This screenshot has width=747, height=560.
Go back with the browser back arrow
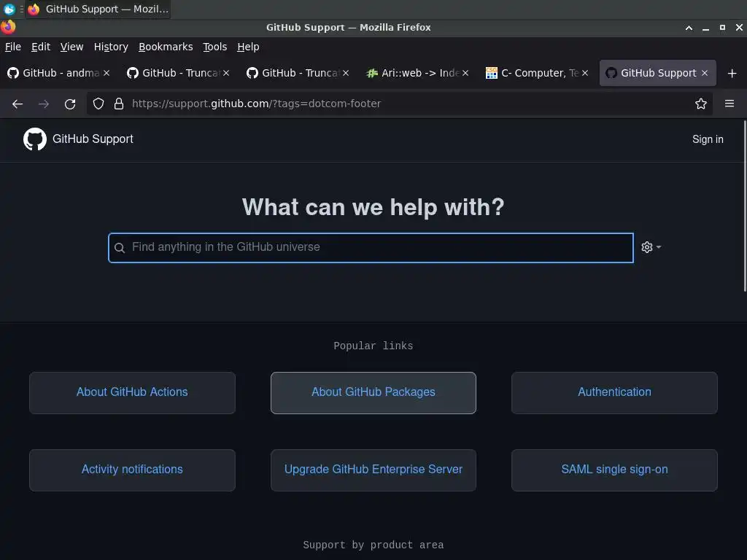tap(18, 104)
